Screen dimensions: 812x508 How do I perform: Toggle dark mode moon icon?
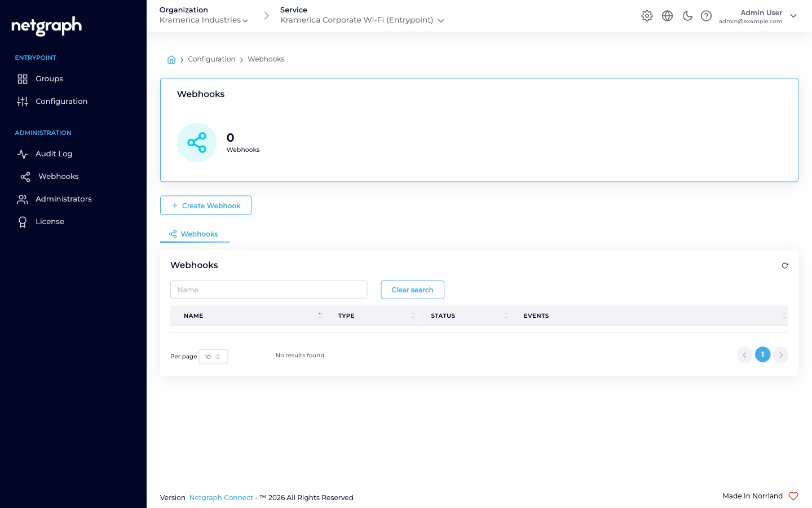point(687,16)
